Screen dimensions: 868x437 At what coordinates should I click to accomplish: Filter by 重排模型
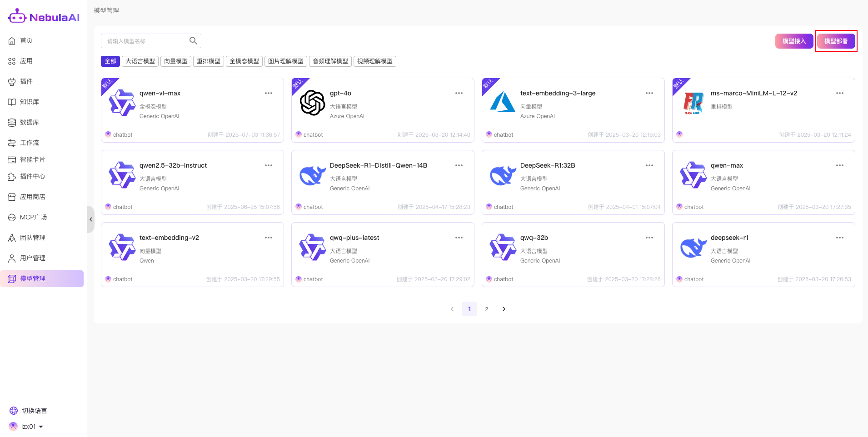pyautogui.click(x=209, y=61)
